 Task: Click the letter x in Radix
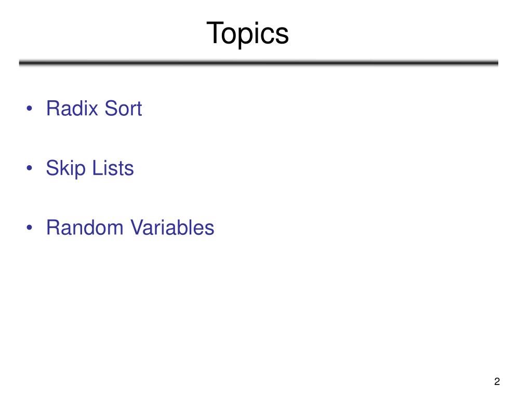click(93, 111)
